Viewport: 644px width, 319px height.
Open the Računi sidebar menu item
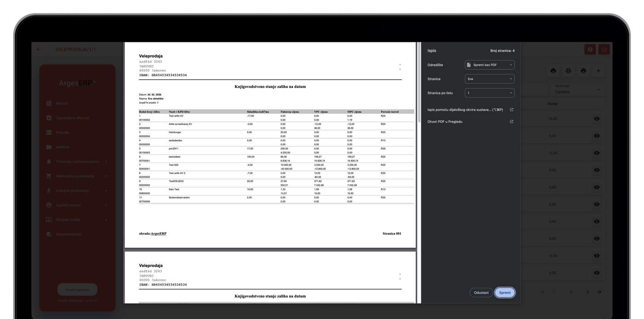62,104
